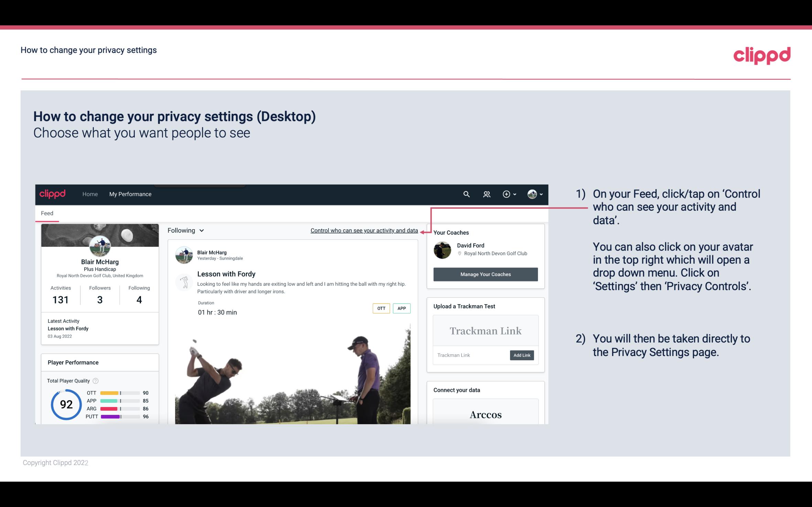The width and height of the screenshot is (812, 507).
Task: Click the user avatar icon top right
Action: (532, 194)
